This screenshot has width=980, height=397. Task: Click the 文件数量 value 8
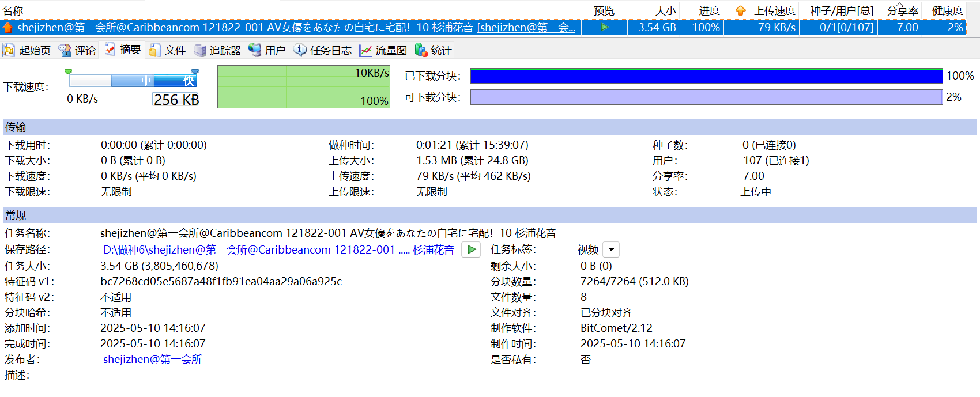pyautogui.click(x=584, y=297)
